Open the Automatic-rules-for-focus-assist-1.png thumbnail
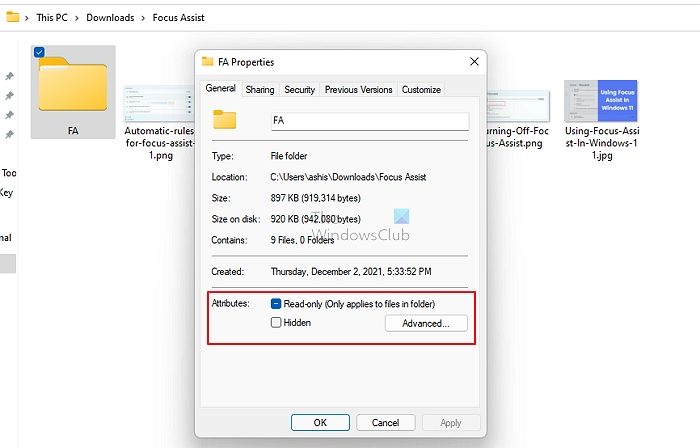 pos(159,103)
